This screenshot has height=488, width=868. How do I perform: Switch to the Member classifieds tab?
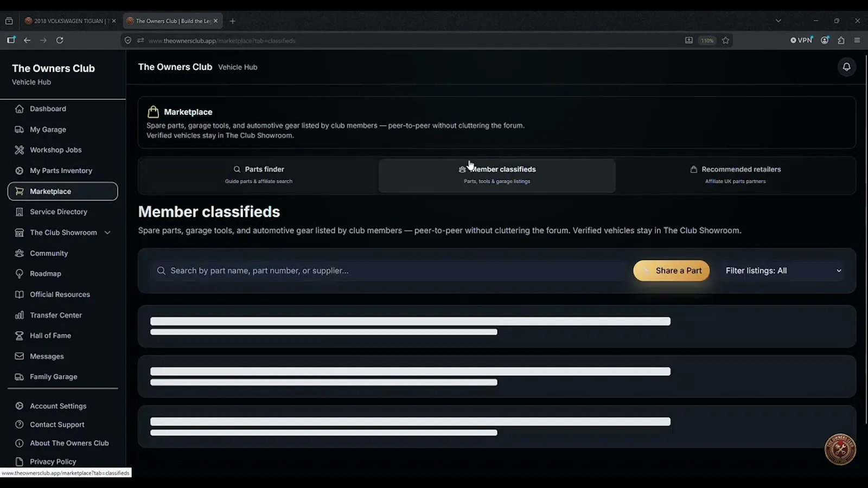click(x=497, y=175)
